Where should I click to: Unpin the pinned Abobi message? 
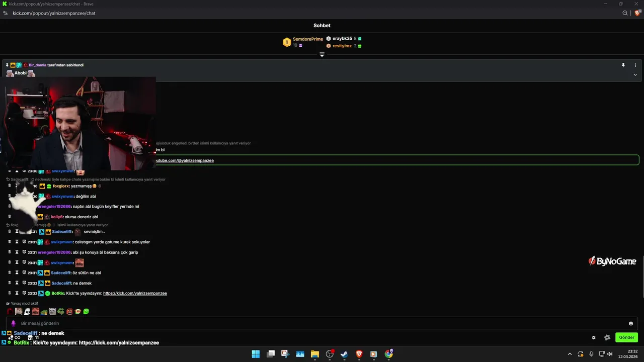(623, 65)
